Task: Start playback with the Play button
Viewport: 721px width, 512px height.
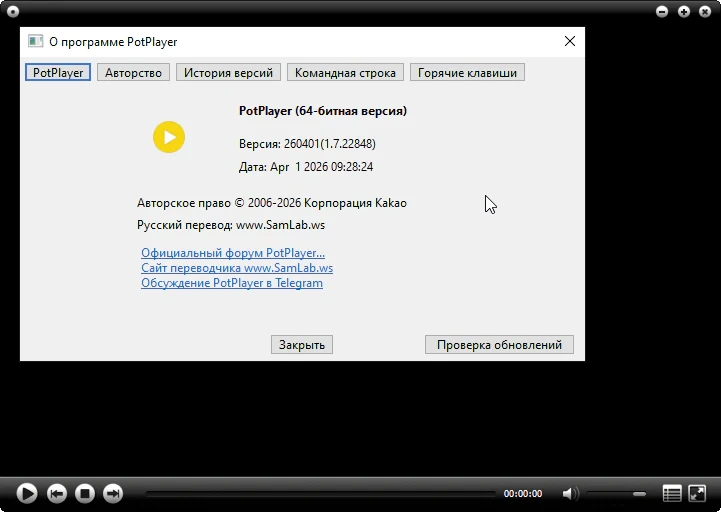Action: point(27,494)
